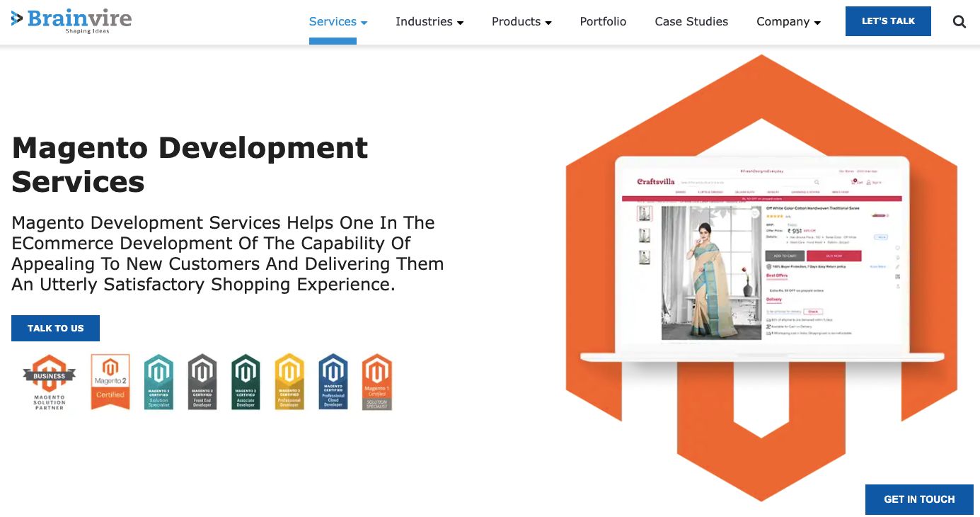The image size is (980, 517).
Task: Click the Craftsvilla laptop mockup image
Action: [x=761, y=258]
